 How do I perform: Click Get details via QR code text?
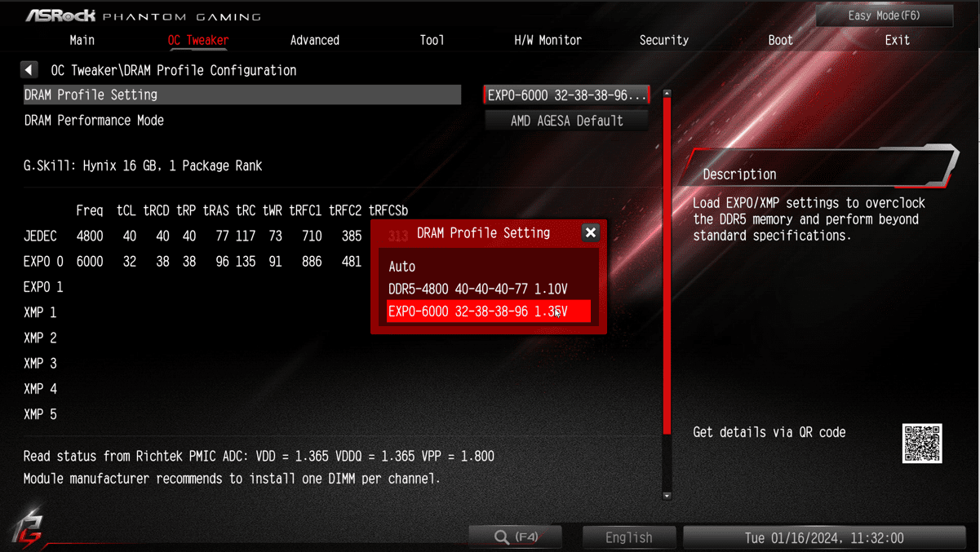pos(769,432)
